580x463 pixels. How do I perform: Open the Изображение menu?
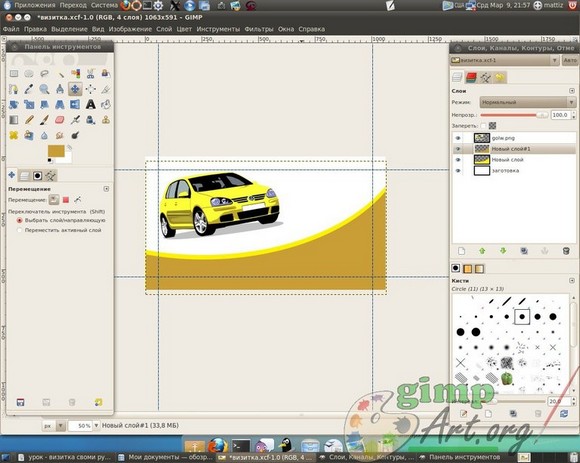130,29
